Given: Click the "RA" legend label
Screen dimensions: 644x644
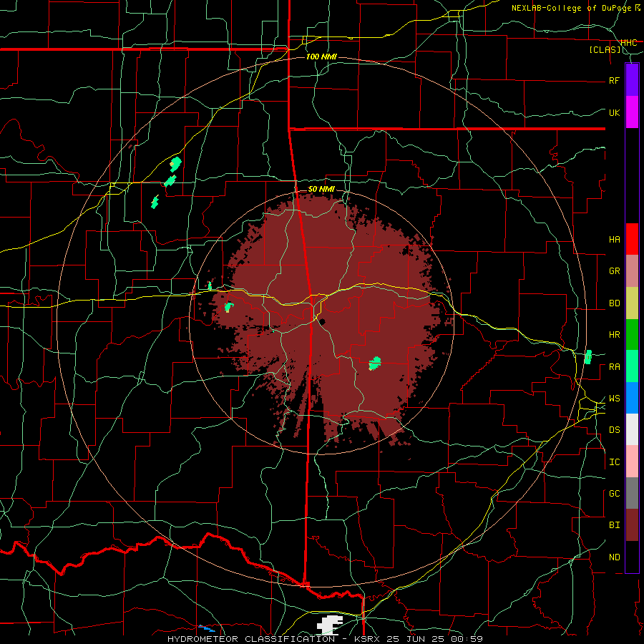Looking at the screenshot, I should click(614, 367).
